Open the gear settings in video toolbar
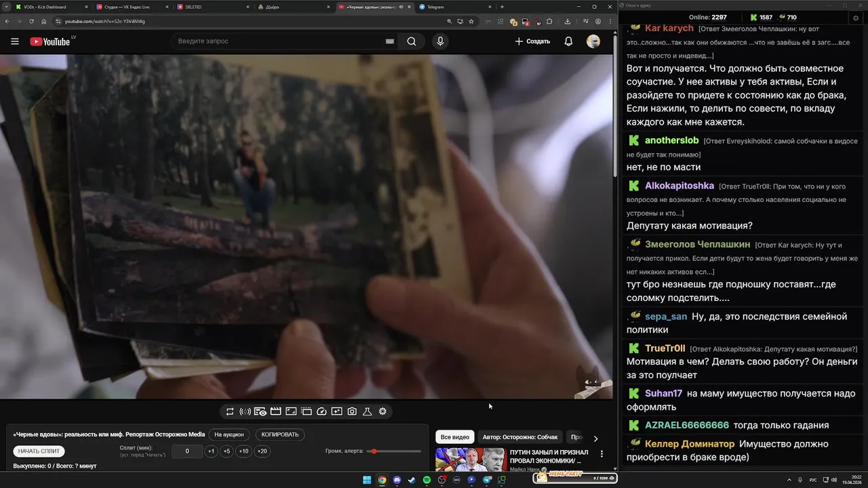The width and height of the screenshot is (868, 488). point(382,411)
